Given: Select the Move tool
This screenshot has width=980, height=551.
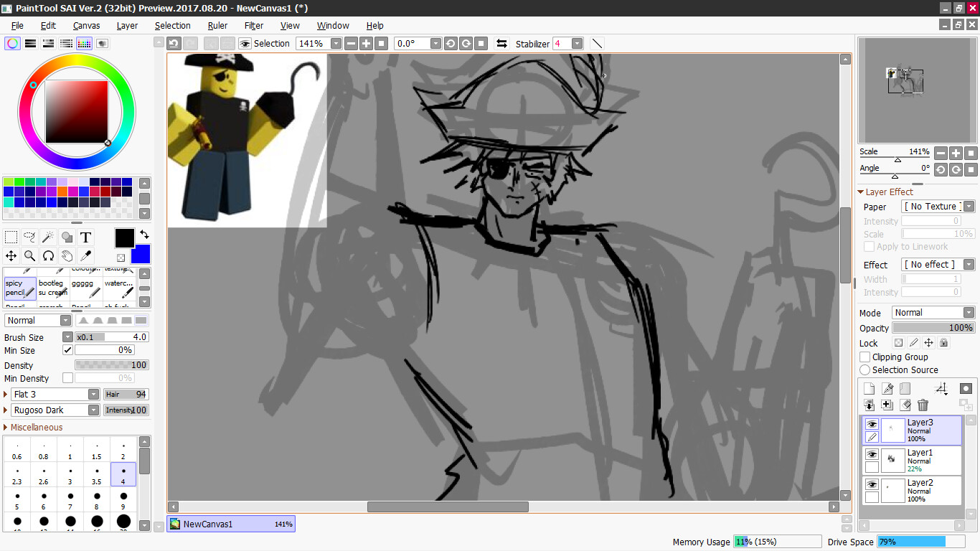Looking at the screenshot, I should [x=11, y=255].
